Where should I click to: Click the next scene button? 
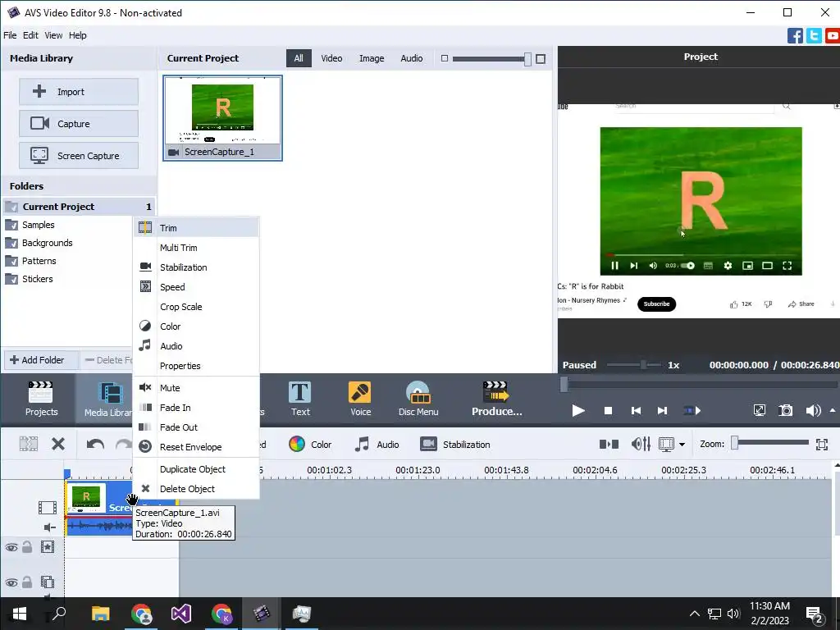(692, 411)
